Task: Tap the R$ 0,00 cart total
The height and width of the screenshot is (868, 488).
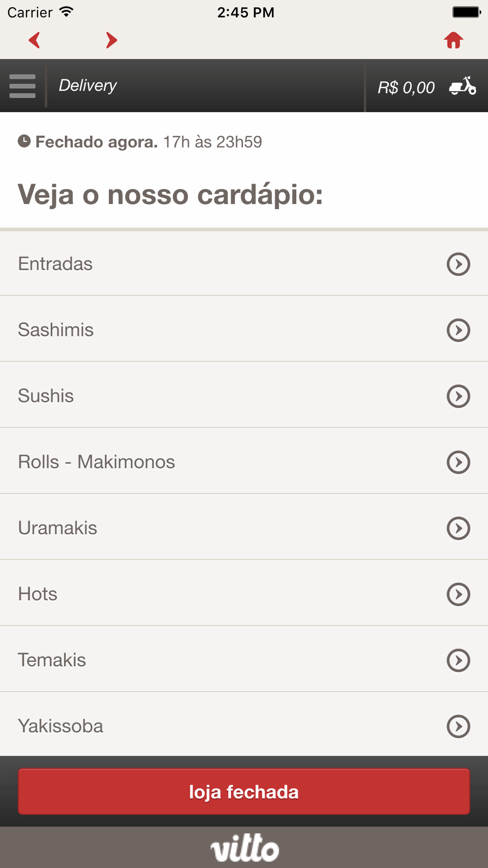Action: (406, 87)
